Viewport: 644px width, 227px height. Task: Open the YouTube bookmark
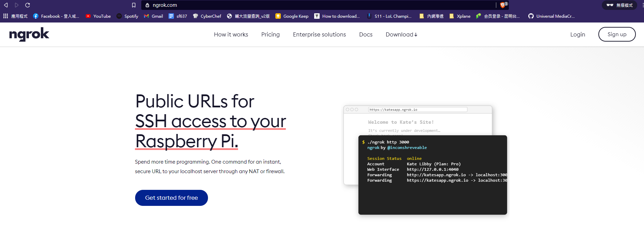98,16
